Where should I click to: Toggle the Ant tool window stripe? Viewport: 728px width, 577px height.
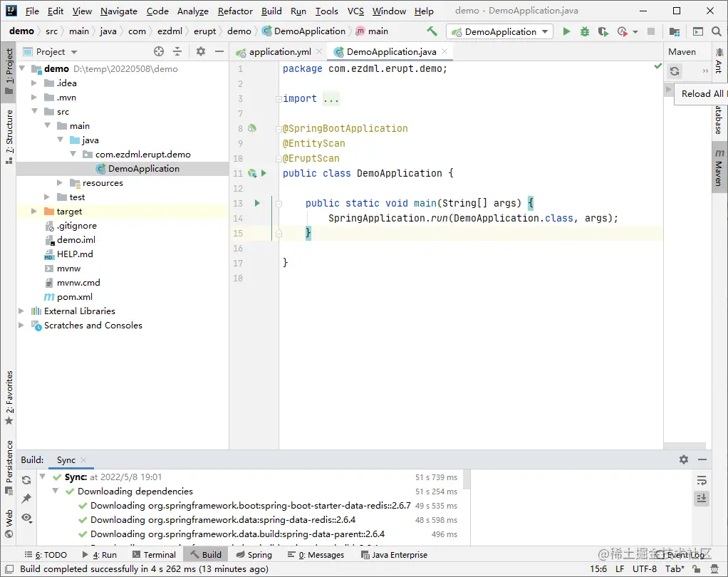[x=719, y=61]
